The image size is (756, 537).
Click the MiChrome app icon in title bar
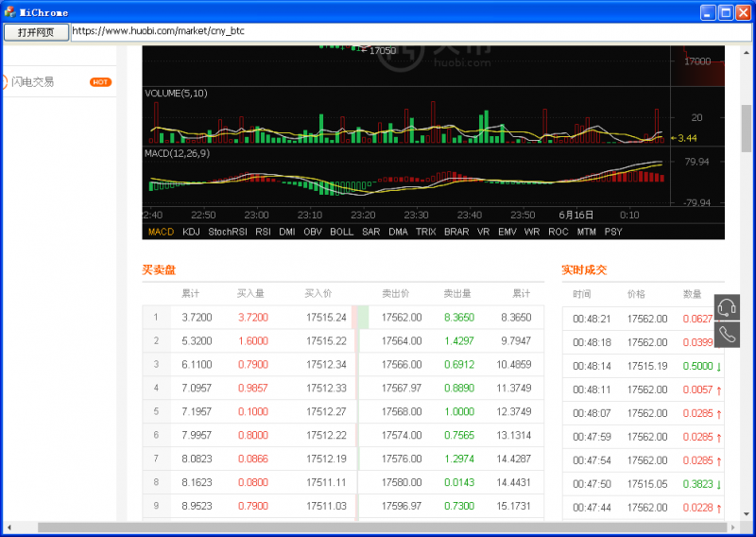[9, 11]
